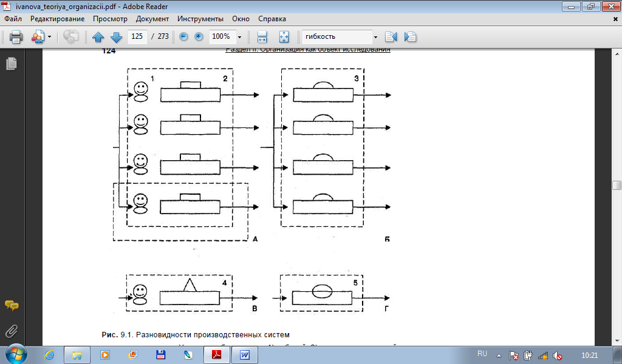
Task: Open the Comments panel in left sidebar
Action: (x=12, y=305)
